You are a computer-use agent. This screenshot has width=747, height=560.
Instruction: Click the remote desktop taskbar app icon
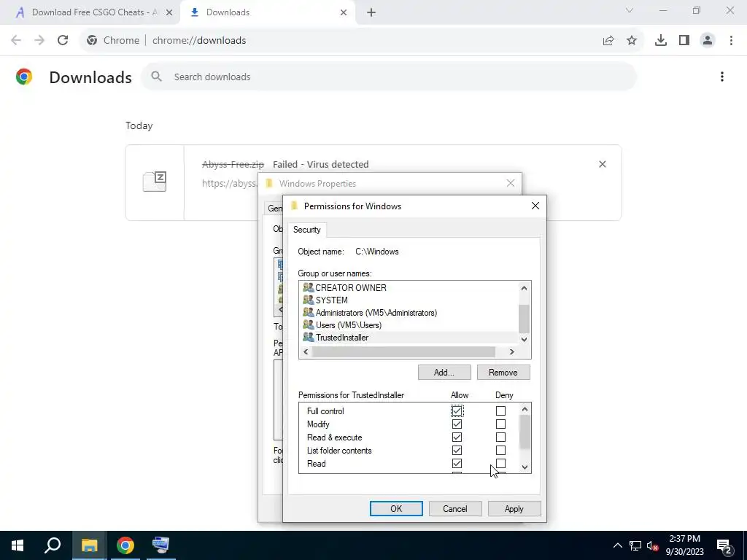pyautogui.click(x=160, y=545)
